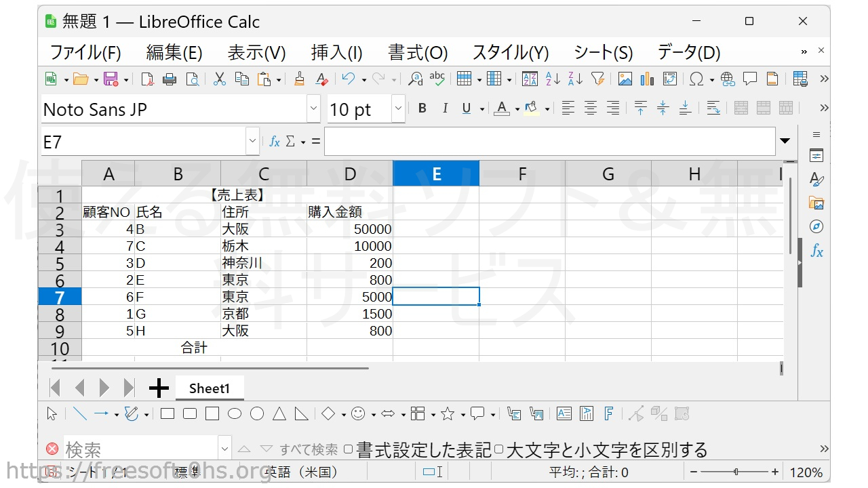The height and width of the screenshot is (488, 868).
Task: Enable the 大文字と小文字を区別する checkbox
Action: point(498,449)
